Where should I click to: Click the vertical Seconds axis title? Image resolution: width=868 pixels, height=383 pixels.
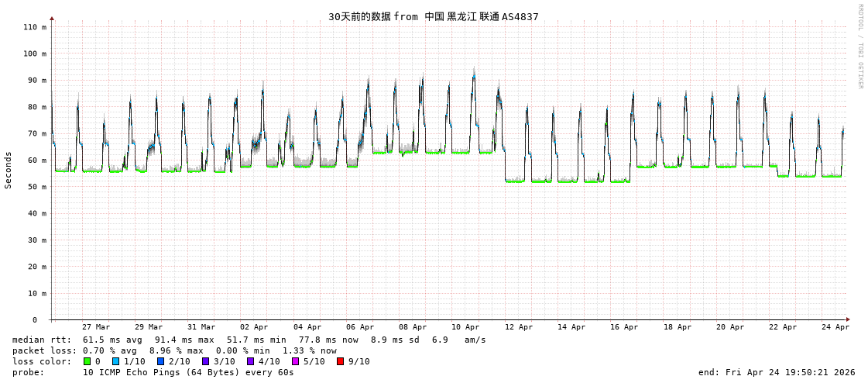[x=9, y=170]
